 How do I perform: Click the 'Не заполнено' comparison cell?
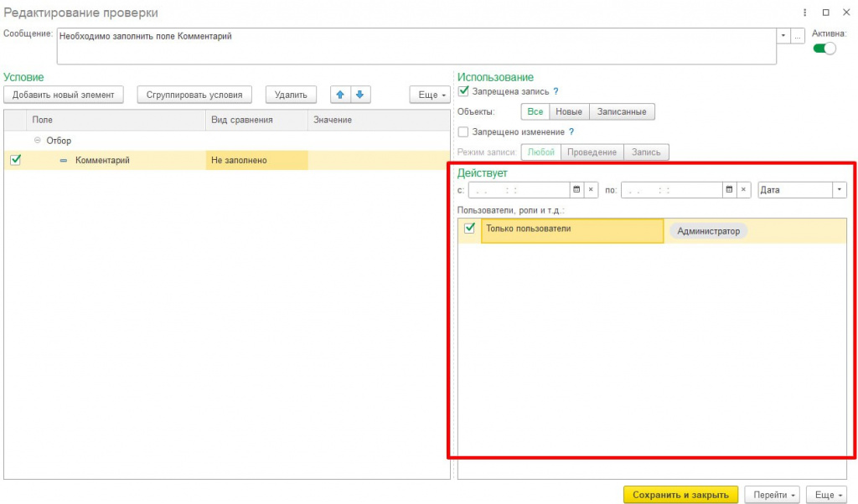point(256,160)
